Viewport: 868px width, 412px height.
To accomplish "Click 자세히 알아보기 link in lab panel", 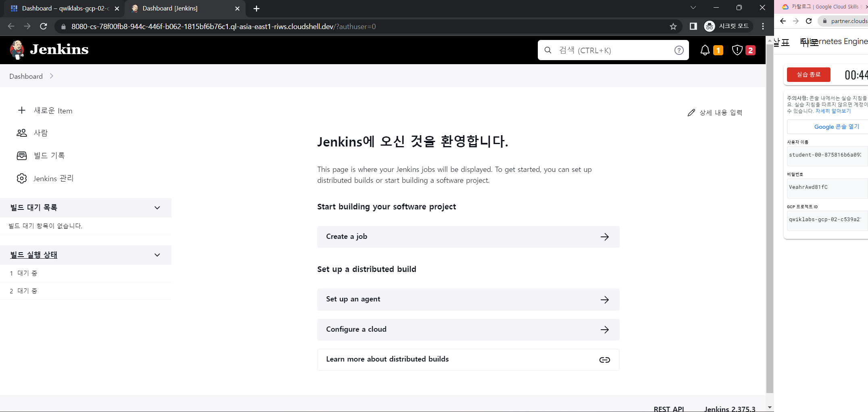I will (x=833, y=111).
